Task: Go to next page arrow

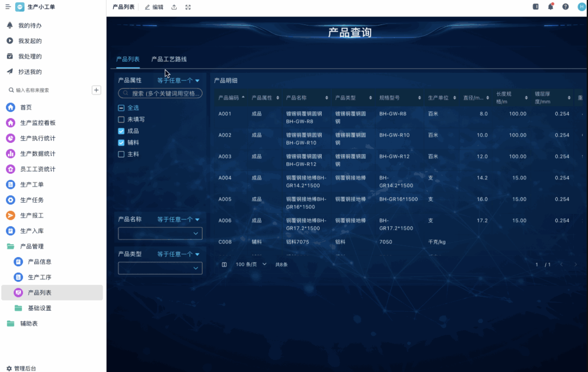Action: [576, 264]
